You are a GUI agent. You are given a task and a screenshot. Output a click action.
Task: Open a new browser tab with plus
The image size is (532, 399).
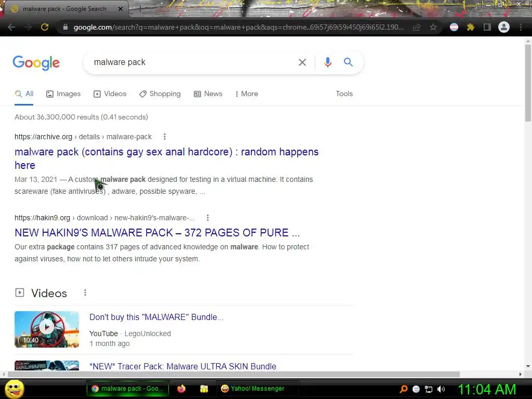(140, 9)
